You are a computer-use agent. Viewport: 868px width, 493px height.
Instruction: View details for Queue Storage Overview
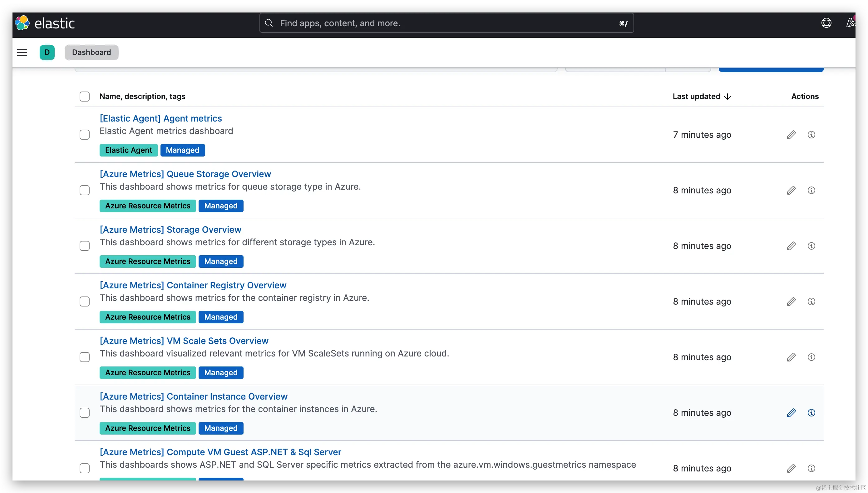tap(811, 190)
